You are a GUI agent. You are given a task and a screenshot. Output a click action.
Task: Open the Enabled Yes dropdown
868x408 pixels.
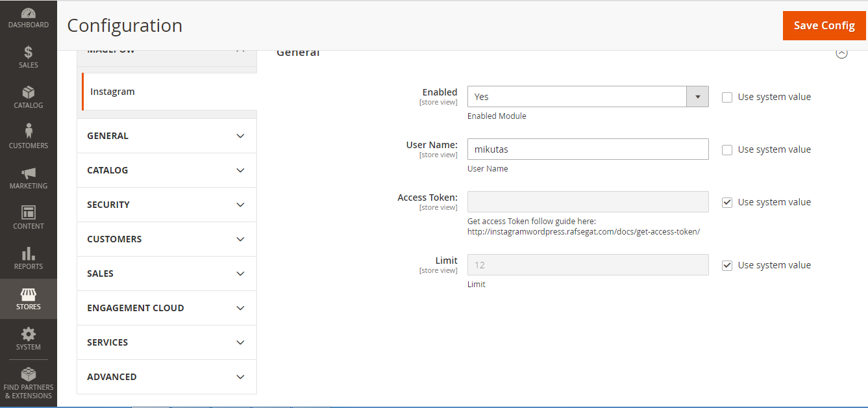[x=588, y=97]
